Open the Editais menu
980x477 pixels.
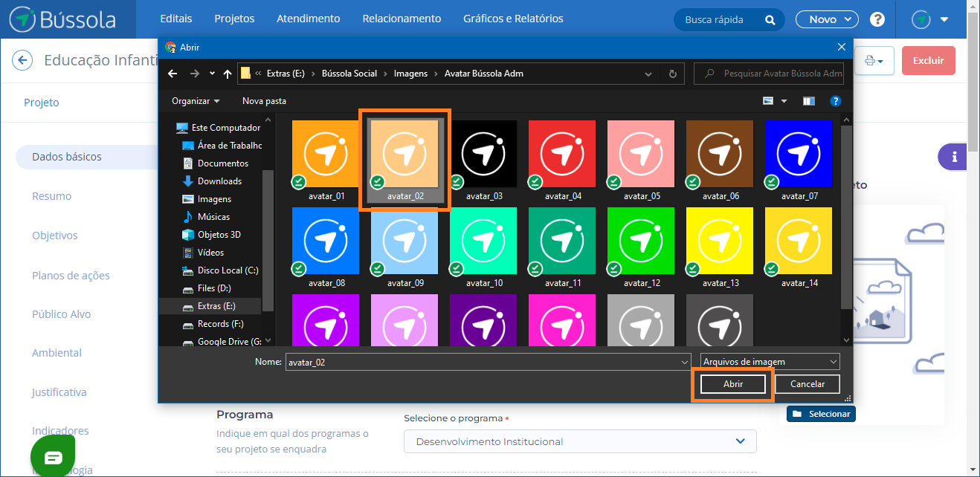[x=176, y=19]
